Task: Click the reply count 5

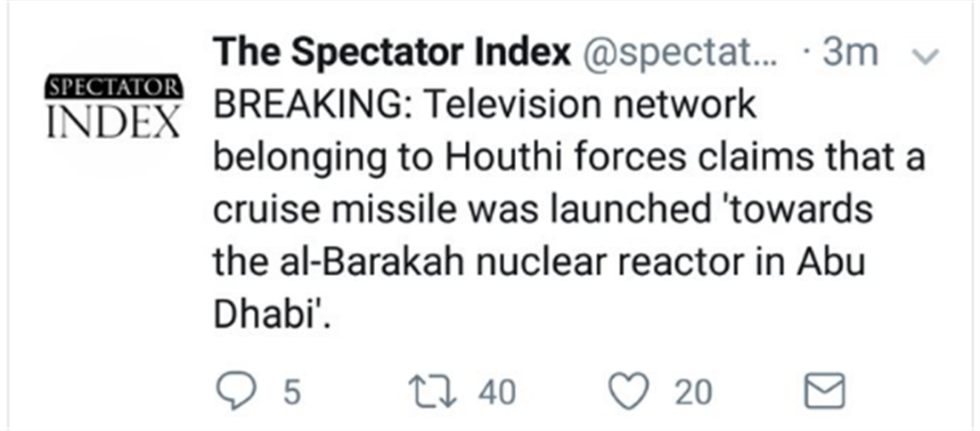Action: point(289,392)
